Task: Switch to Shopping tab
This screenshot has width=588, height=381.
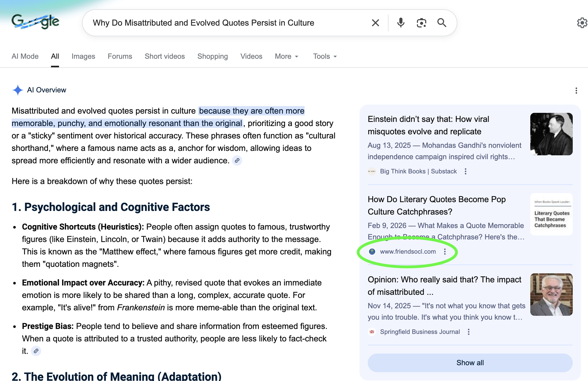Action: [x=213, y=56]
